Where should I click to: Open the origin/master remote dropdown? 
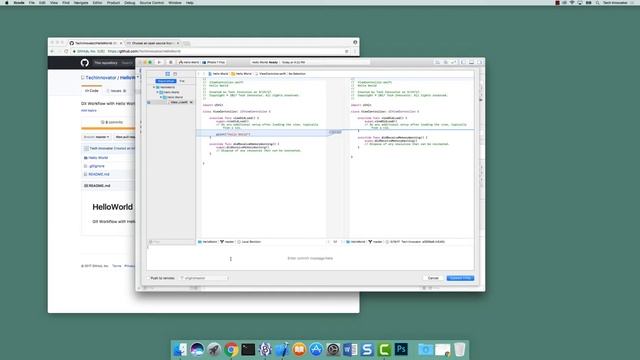coord(204,278)
